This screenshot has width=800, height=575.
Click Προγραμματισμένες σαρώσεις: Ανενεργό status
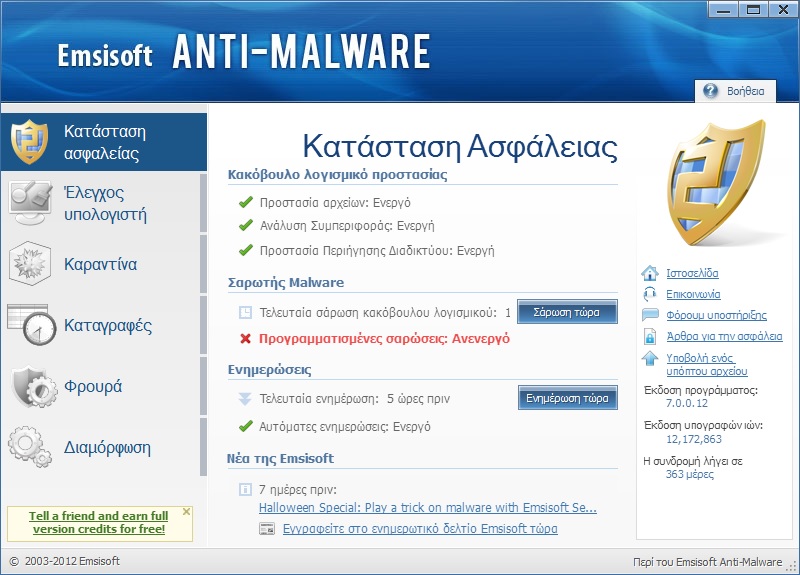tap(384, 338)
